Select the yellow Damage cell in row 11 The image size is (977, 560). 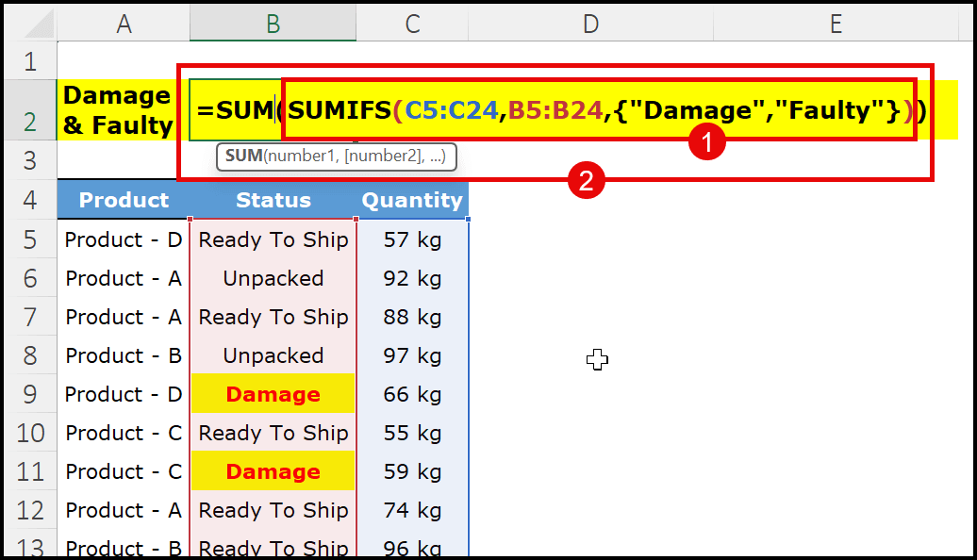[273, 471]
